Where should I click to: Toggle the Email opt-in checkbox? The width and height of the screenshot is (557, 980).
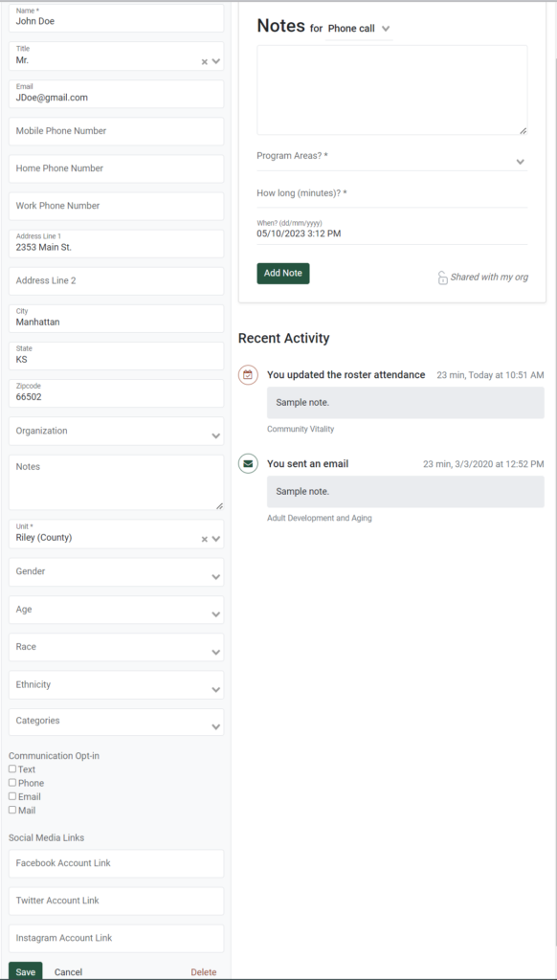[x=12, y=796]
